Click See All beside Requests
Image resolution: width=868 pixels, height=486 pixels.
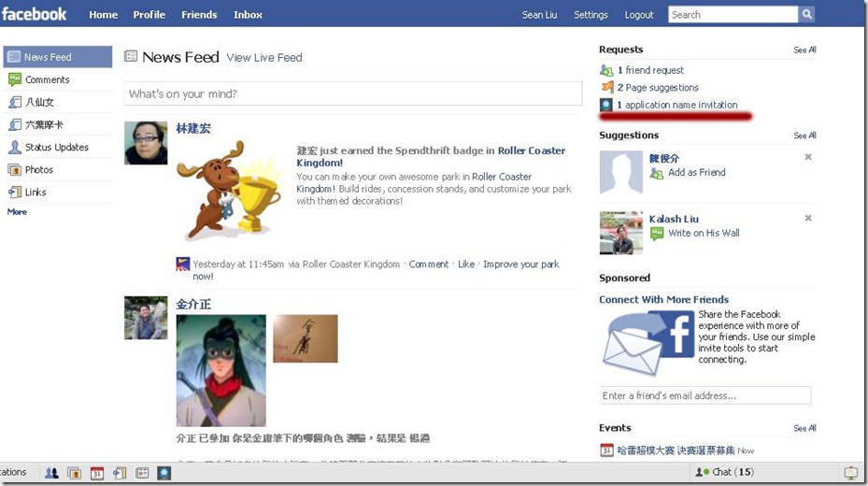click(804, 50)
